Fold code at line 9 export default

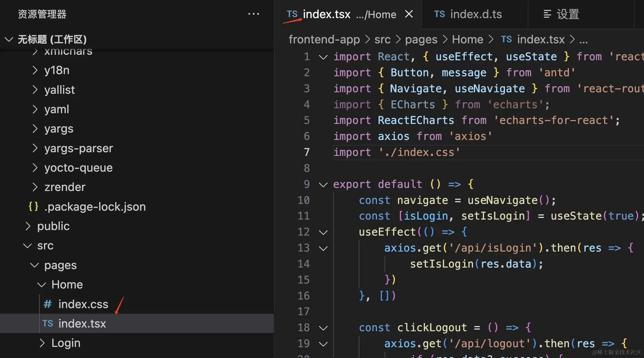[323, 185]
